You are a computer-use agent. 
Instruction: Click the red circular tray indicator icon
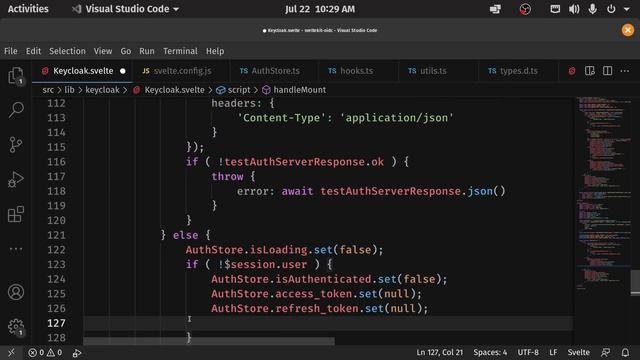[x=525, y=9]
